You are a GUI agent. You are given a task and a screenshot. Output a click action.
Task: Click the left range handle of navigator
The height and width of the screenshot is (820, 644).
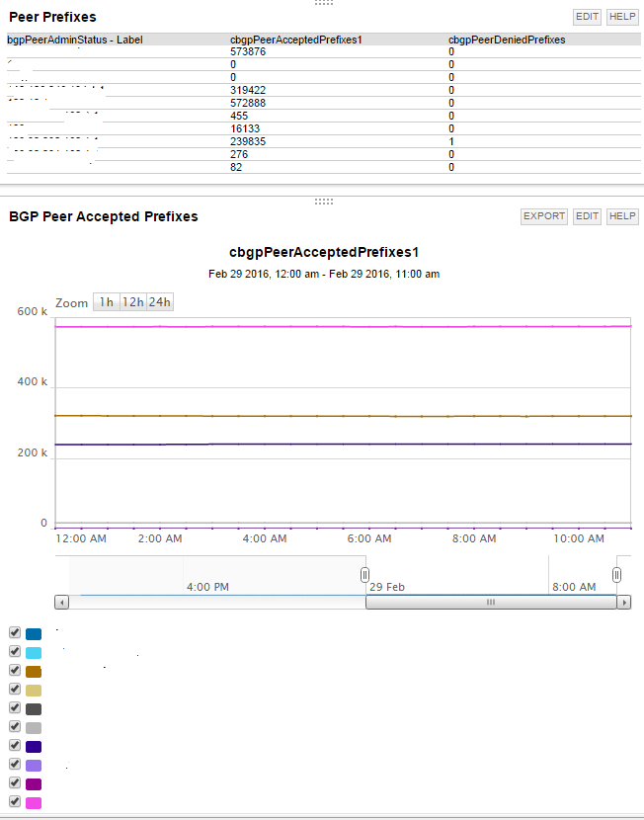coord(364,575)
